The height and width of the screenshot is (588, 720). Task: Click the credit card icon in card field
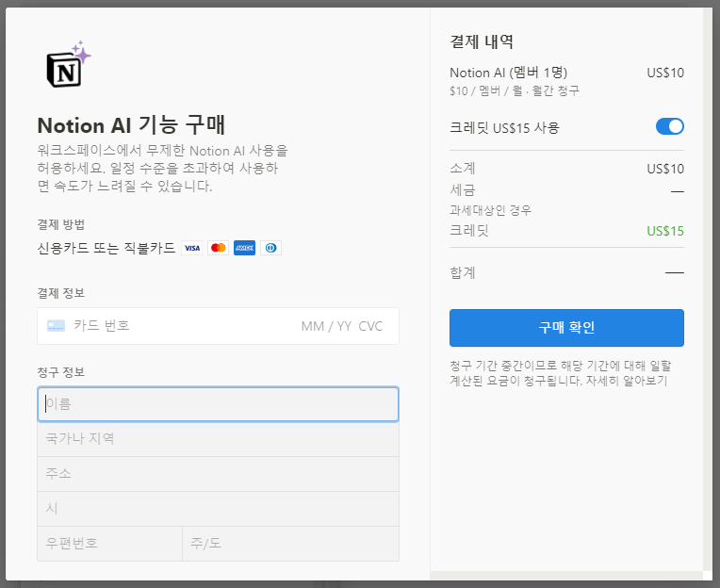pos(56,326)
